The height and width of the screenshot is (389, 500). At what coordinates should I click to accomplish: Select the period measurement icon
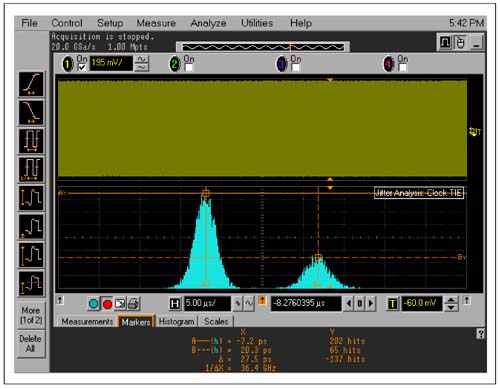pyautogui.click(x=31, y=141)
